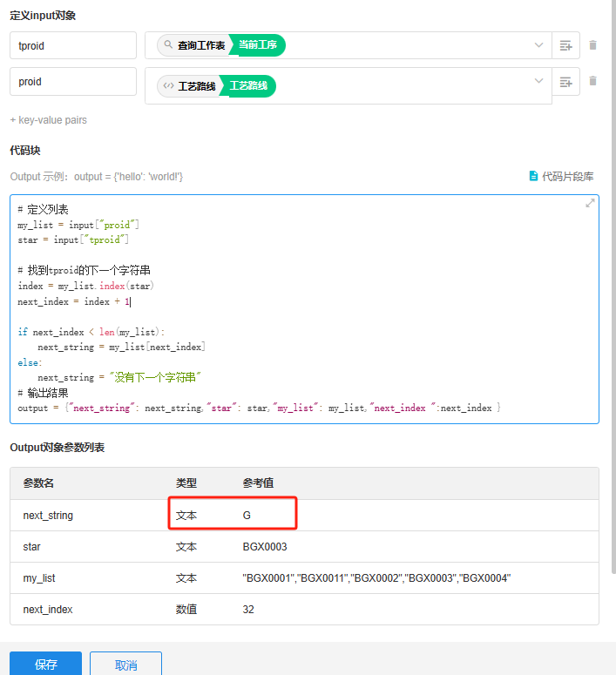Delete the tproid input row
This screenshot has height=675, width=616.
coord(593,45)
